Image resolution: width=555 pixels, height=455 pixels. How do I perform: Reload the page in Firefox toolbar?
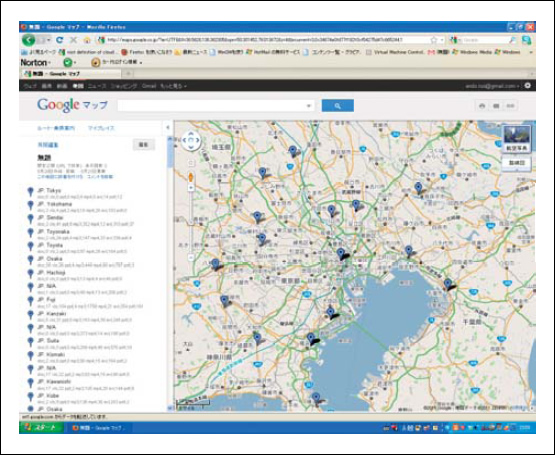[x=60, y=40]
